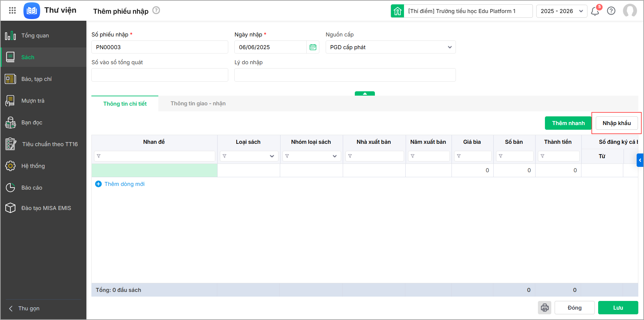This screenshot has width=644, height=320.
Task: Click the Nhập khẩu button
Action: click(x=617, y=123)
